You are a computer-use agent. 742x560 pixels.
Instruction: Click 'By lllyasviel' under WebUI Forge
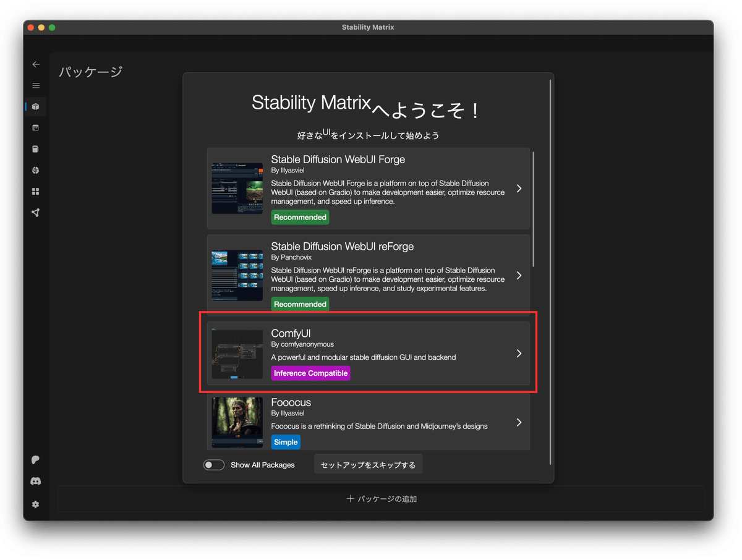288,170
